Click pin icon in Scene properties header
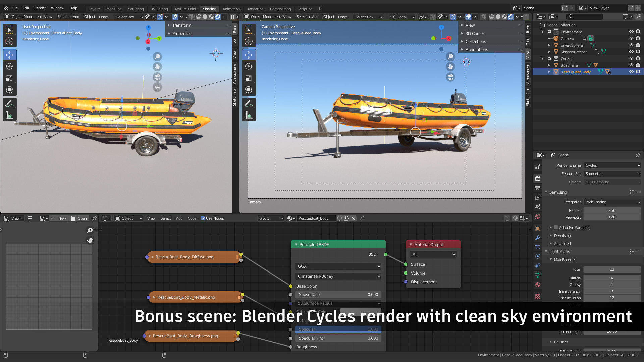 pos(638,155)
